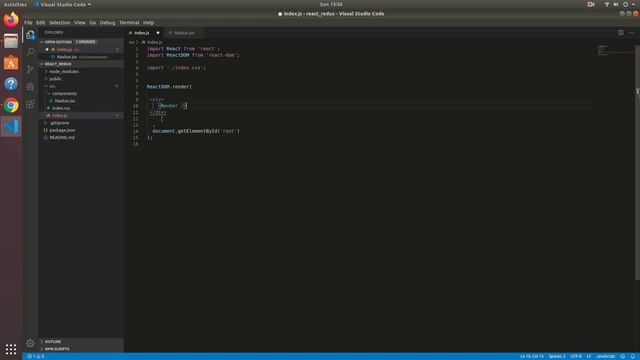The height and width of the screenshot is (360, 640).
Task: Click Ln 10, Col cursor position status
Action: [531, 356]
